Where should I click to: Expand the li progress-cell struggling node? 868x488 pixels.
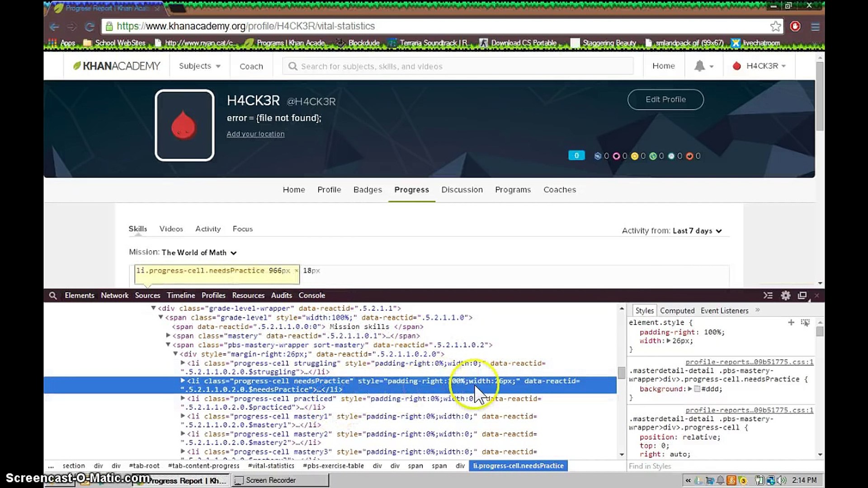(183, 363)
